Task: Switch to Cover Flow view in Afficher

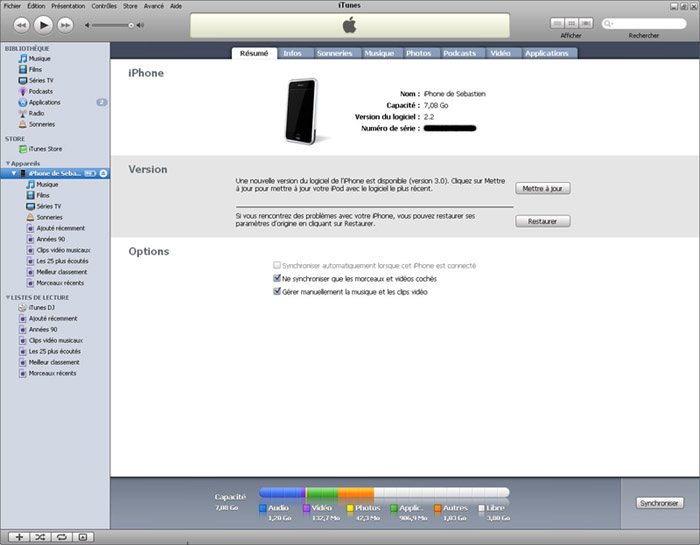Action: tap(586, 23)
